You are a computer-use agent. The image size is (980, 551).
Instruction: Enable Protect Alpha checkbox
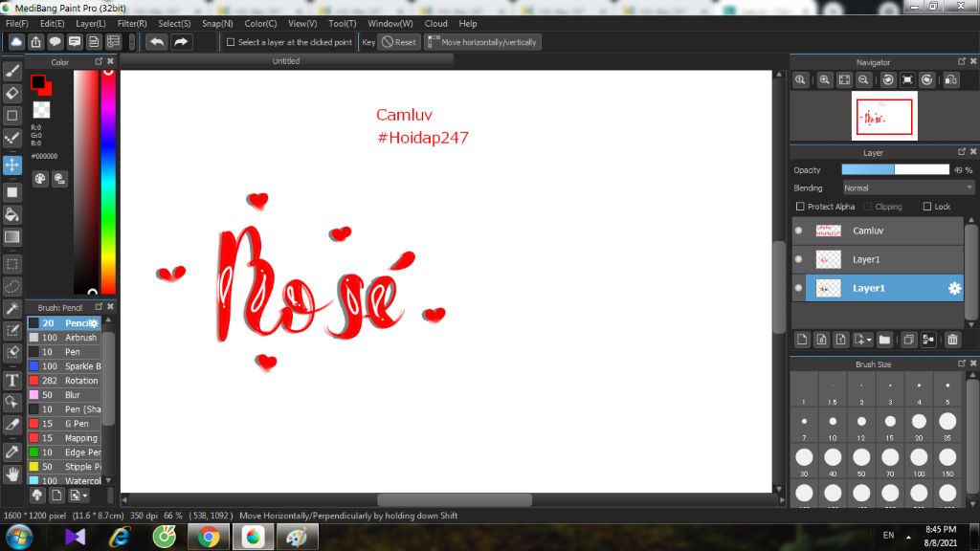pyautogui.click(x=800, y=207)
